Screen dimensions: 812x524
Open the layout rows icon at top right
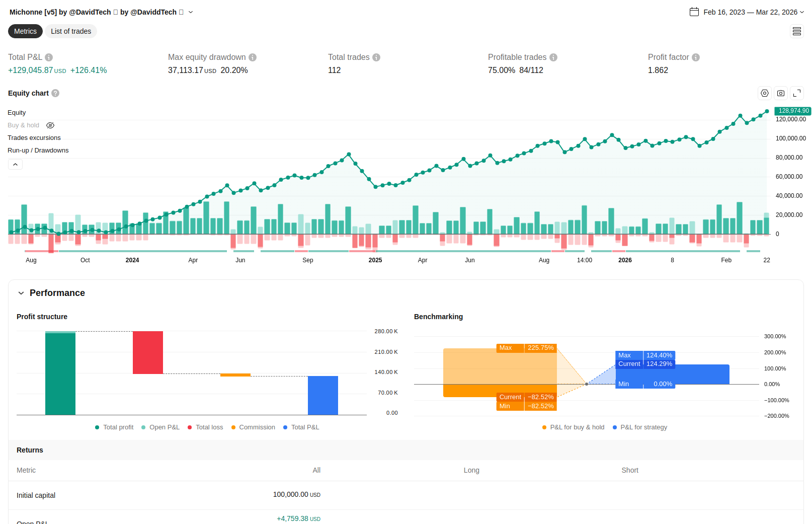(797, 31)
